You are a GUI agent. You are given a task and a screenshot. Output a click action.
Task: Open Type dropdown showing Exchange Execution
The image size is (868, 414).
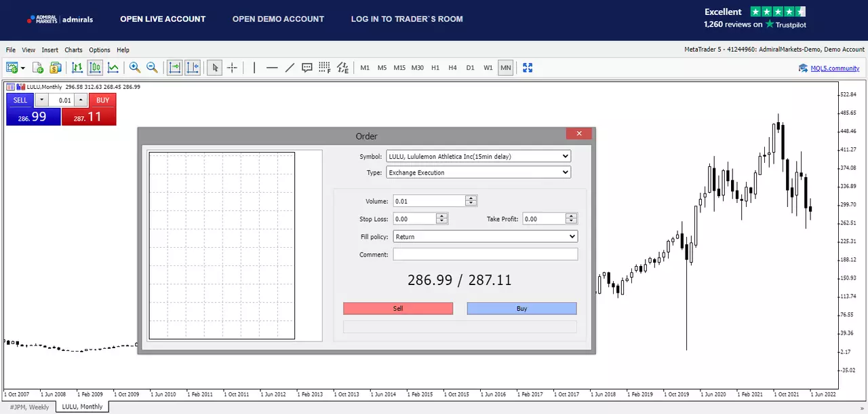(x=479, y=172)
